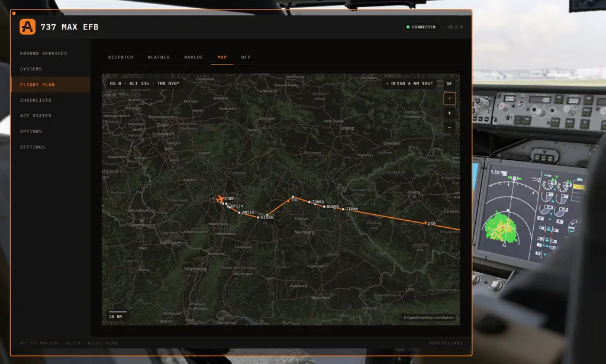Click the orange Airfoillabs logo icon
606x364 pixels.
click(27, 27)
